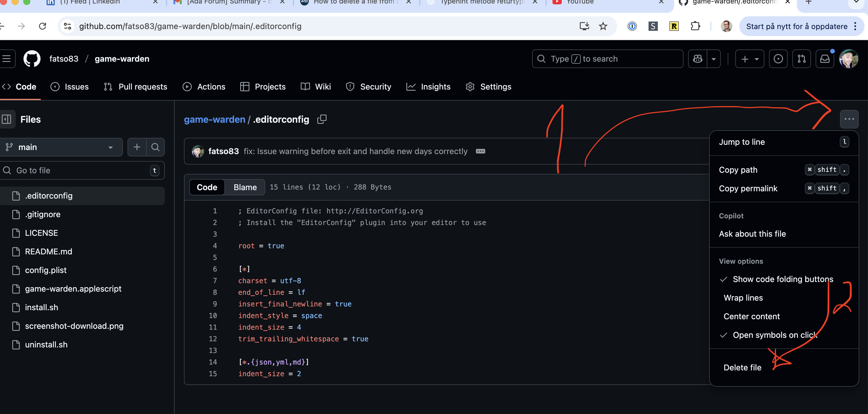Collapse the file tree side panel
This screenshot has height=414, width=868.
7,119
